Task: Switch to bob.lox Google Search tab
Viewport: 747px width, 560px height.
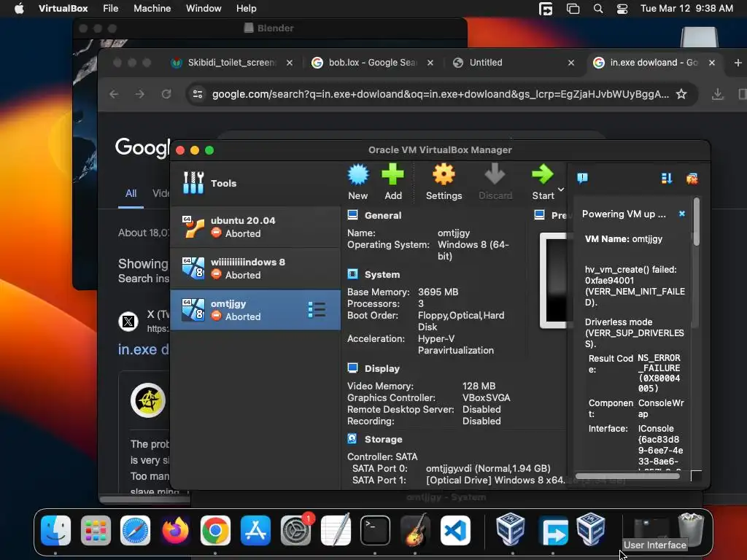Action: 373,63
